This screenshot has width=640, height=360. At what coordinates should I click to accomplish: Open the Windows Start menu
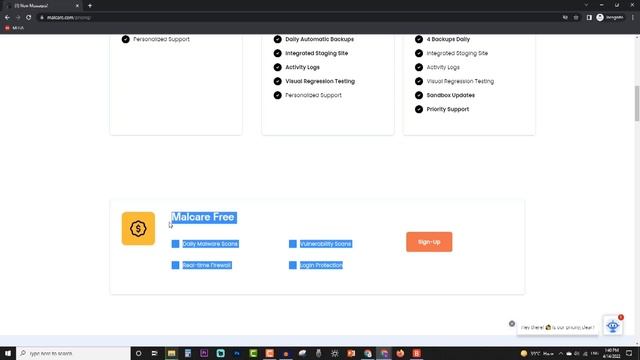click(8, 353)
